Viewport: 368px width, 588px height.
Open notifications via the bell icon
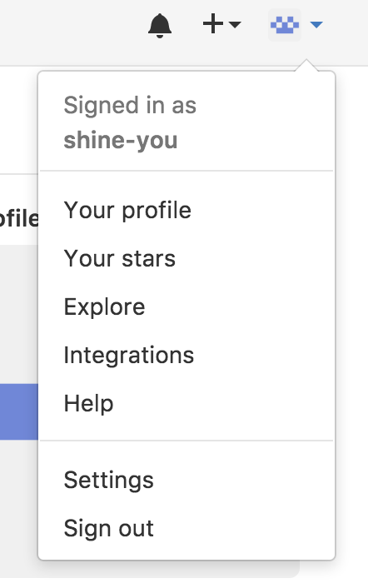(160, 26)
